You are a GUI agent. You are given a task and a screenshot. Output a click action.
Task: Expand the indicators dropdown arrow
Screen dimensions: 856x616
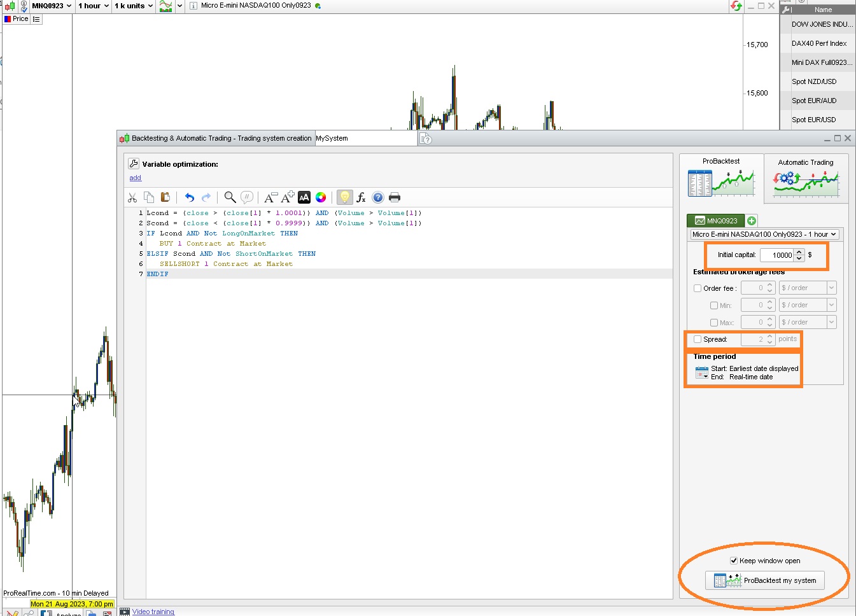pos(179,6)
